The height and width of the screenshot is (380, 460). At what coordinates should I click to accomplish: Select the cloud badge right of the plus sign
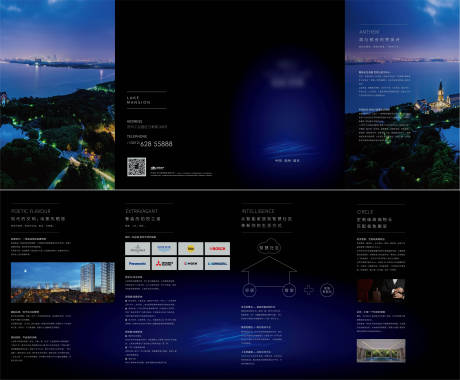tap(327, 290)
